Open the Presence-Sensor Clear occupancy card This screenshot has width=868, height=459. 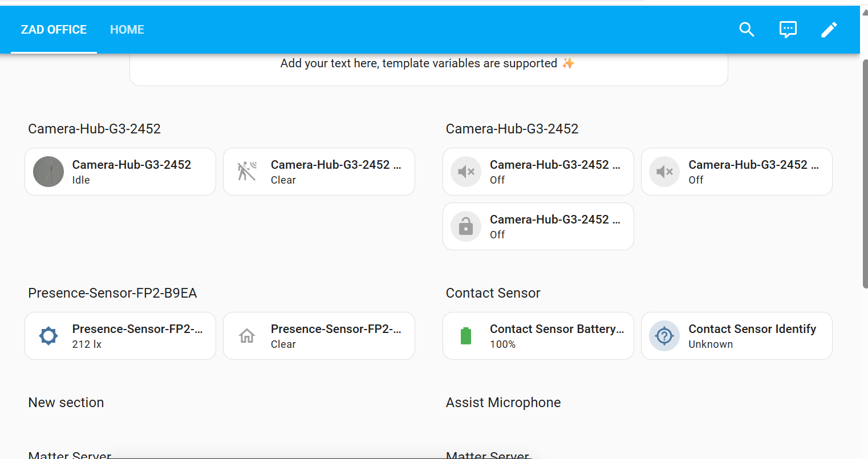pos(335,336)
